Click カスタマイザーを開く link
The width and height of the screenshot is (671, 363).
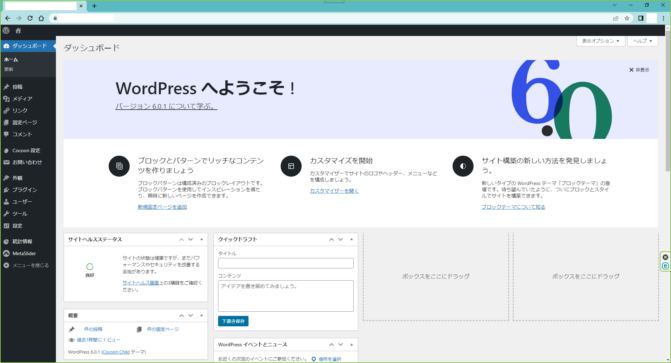coord(334,191)
